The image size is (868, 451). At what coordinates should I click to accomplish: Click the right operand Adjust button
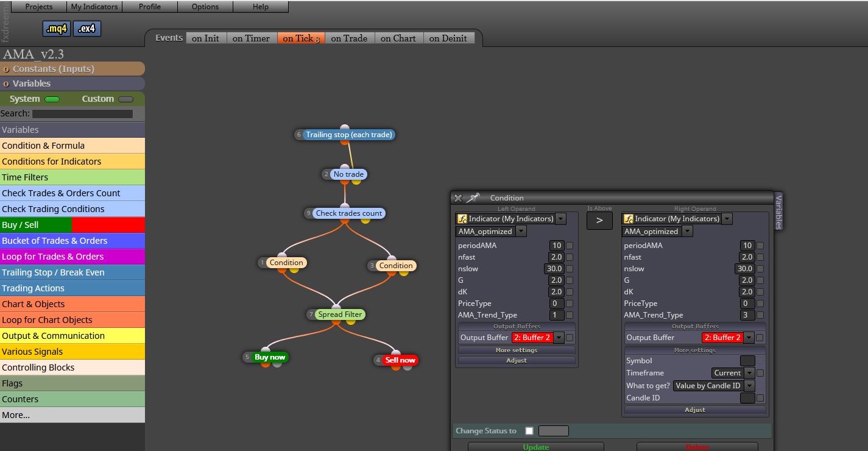(695, 410)
